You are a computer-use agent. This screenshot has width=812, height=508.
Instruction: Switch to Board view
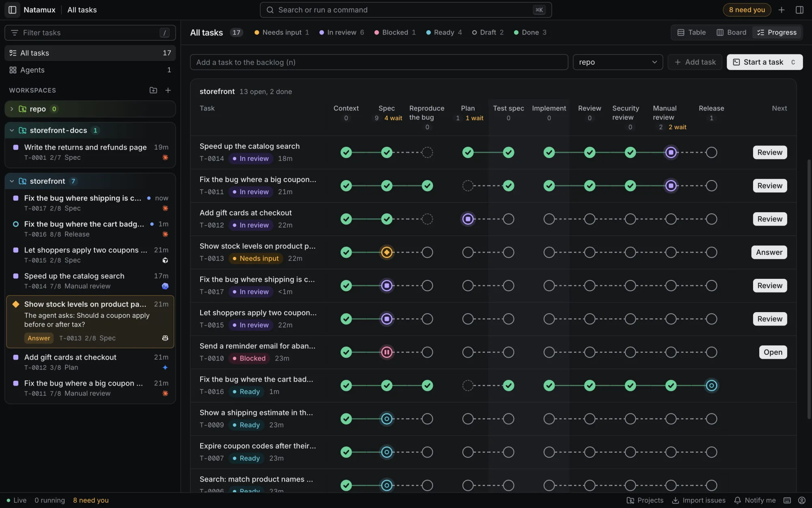pos(731,33)
